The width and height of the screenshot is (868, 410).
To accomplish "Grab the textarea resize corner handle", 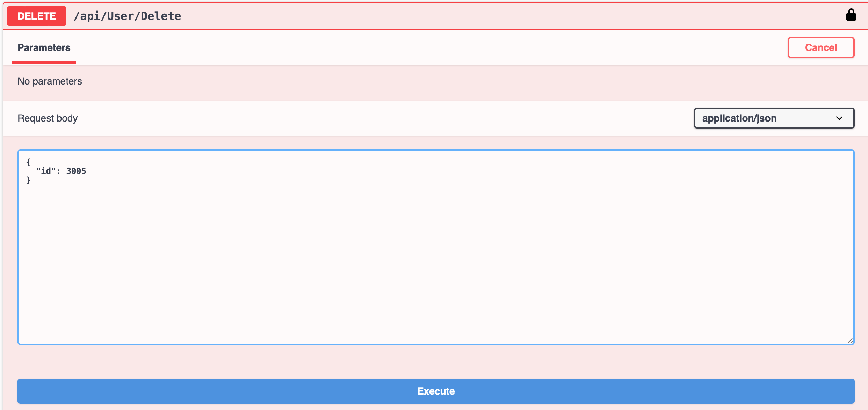I will click(x=850, y=341).
